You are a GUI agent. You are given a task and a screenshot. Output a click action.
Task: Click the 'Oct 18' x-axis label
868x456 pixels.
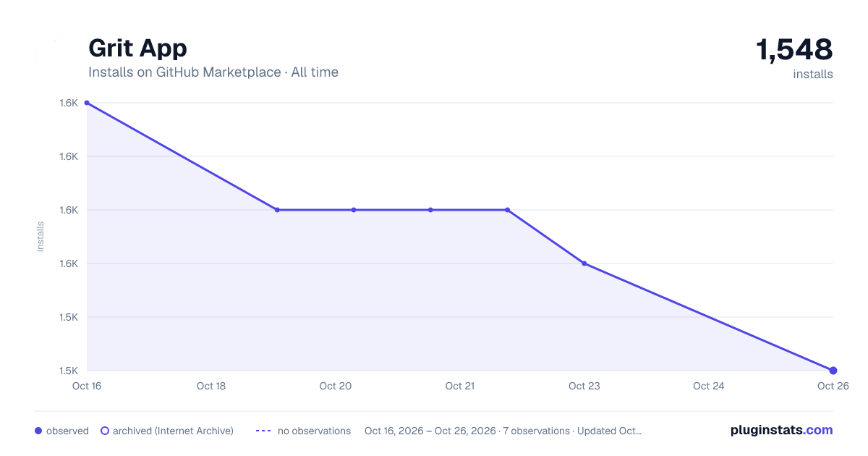coord(211,386)
